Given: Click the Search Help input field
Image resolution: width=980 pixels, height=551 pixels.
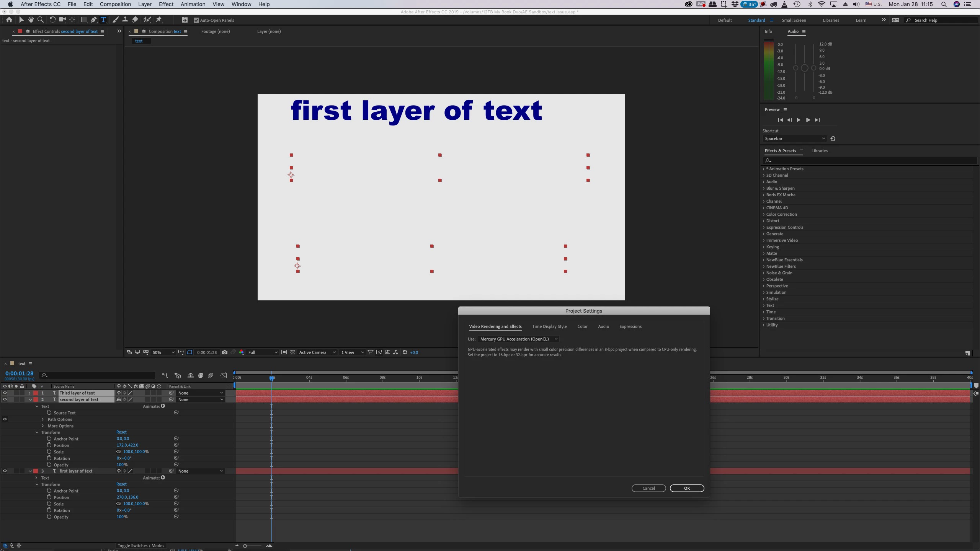Looking at the screenshot, I should pos(942,20).
